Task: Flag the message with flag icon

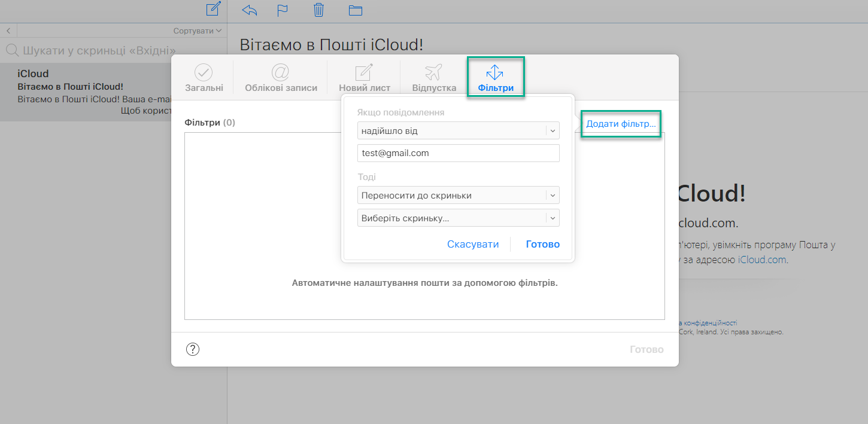Action: pyautogui.click(x=283, y=10)
